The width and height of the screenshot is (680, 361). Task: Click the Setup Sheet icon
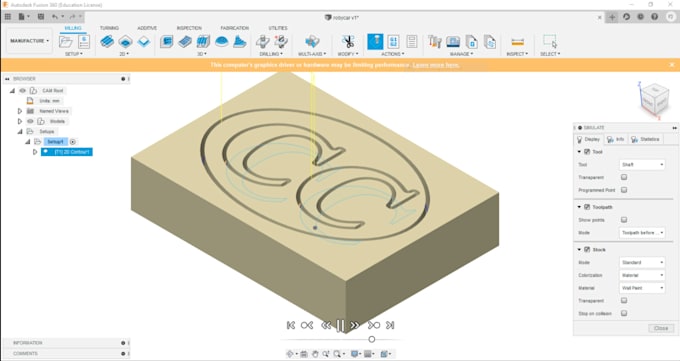tap(412, 42)
